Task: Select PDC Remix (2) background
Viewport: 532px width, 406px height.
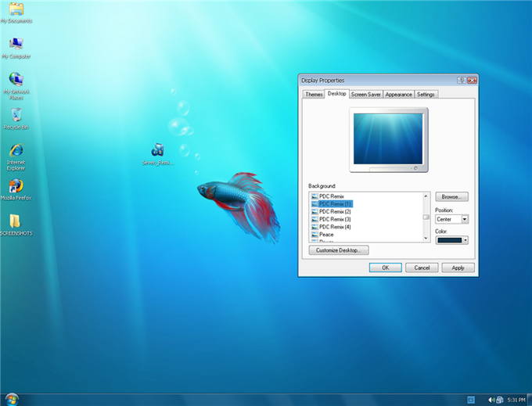Action: (331, 212)
